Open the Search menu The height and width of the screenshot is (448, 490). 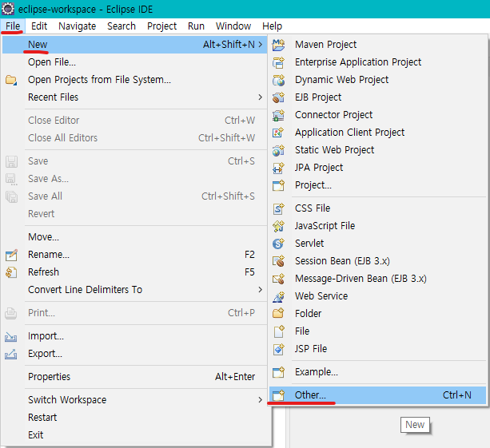point(122,26)
